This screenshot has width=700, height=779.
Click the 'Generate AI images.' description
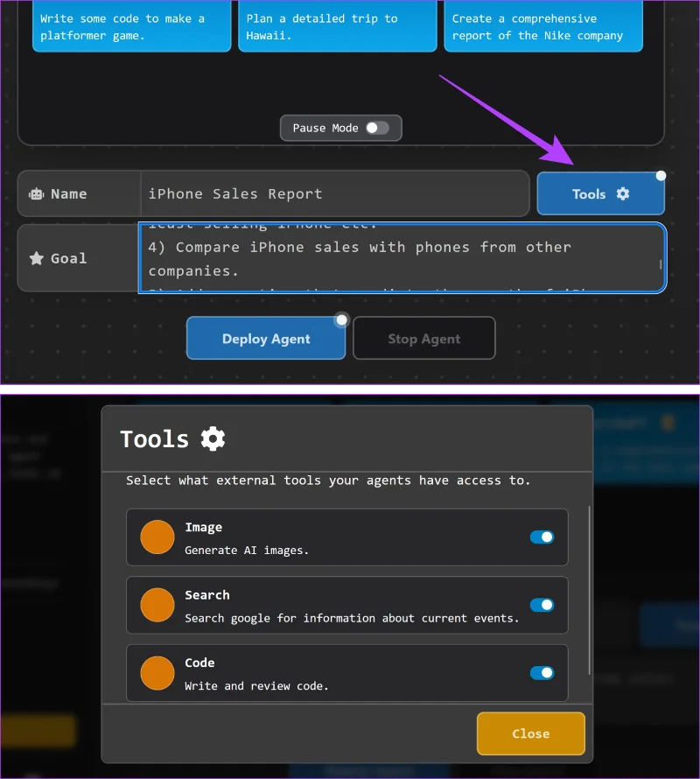click(x=247, y=550)
